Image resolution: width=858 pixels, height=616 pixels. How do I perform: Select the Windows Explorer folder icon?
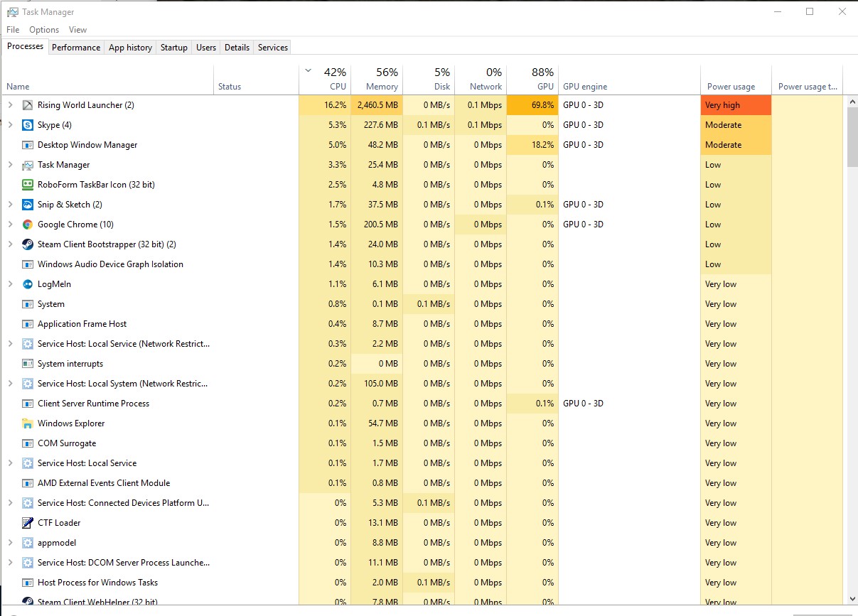coord(27,423)
